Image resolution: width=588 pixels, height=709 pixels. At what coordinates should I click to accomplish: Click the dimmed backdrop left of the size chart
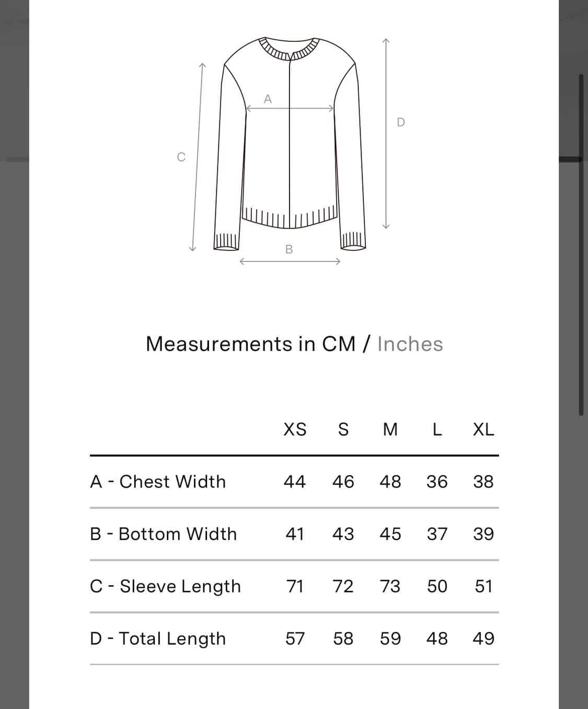click(x=14, y=366)
